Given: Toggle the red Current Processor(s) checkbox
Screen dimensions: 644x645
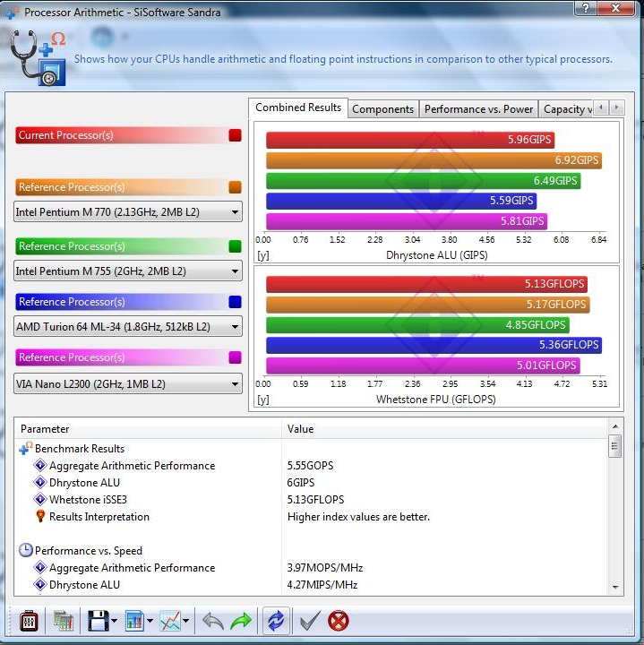Looking at the screenshot, I should coord(235,135).
